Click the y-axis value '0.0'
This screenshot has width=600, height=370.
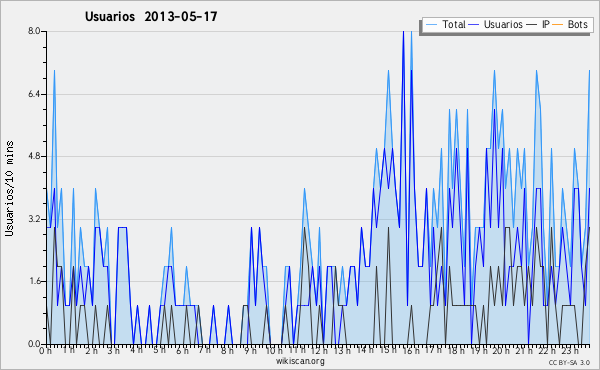[x=34, y=344]
